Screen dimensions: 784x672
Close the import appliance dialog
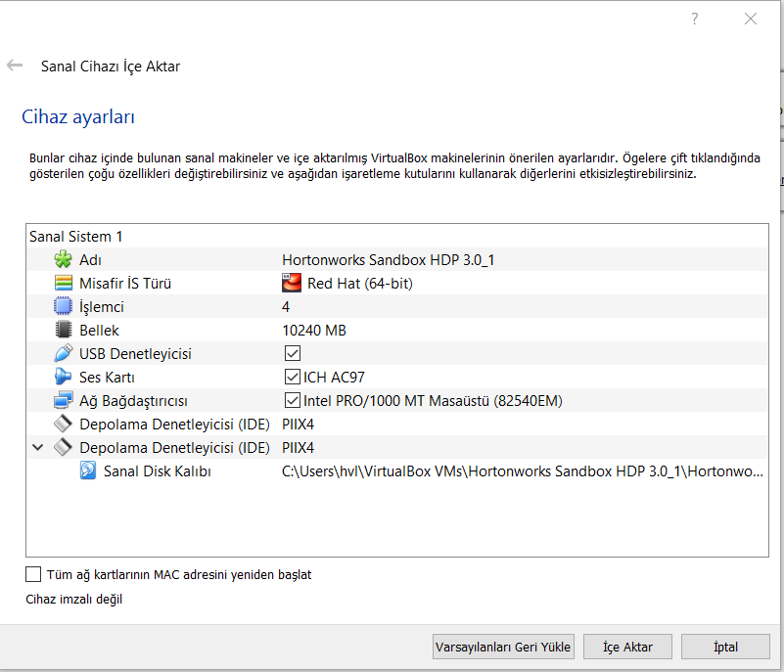point(750,19)
